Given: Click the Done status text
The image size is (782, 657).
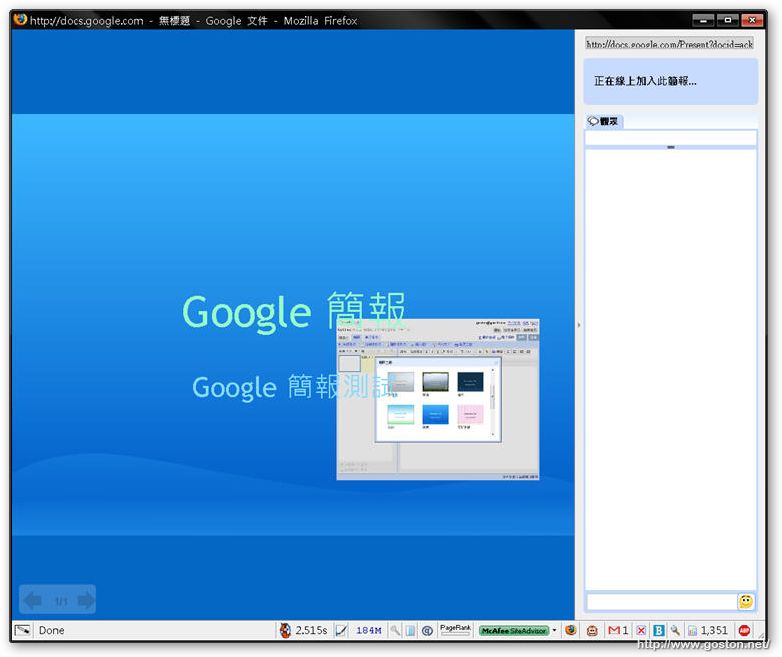Looking at the screenshot, I should coord(51,630).
